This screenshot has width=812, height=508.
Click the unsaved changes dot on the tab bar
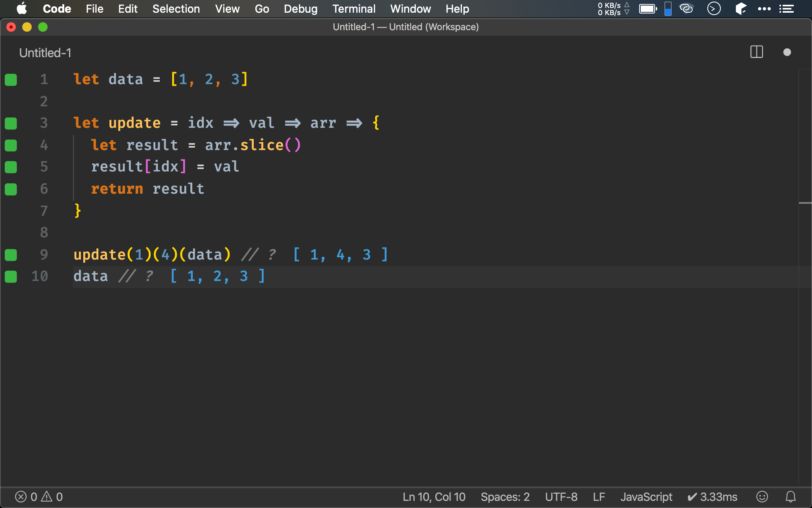point(787,52)
